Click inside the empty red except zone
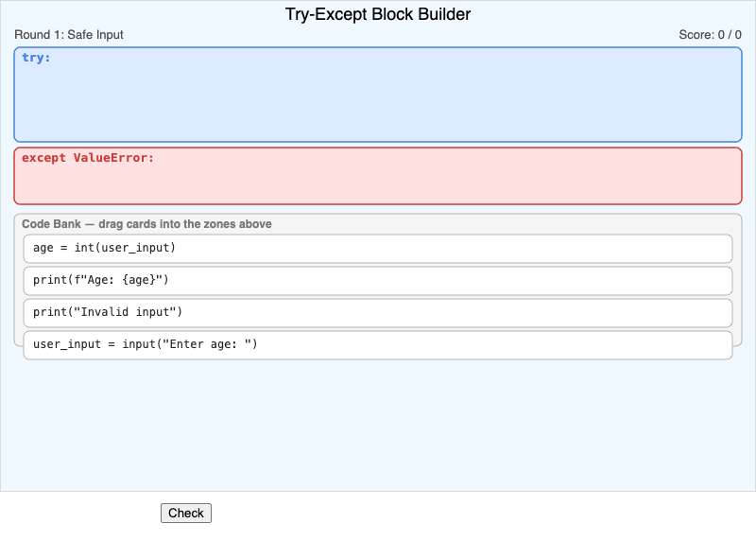Image resolution: width=756 pixels, height=541 pixels. 378,184
